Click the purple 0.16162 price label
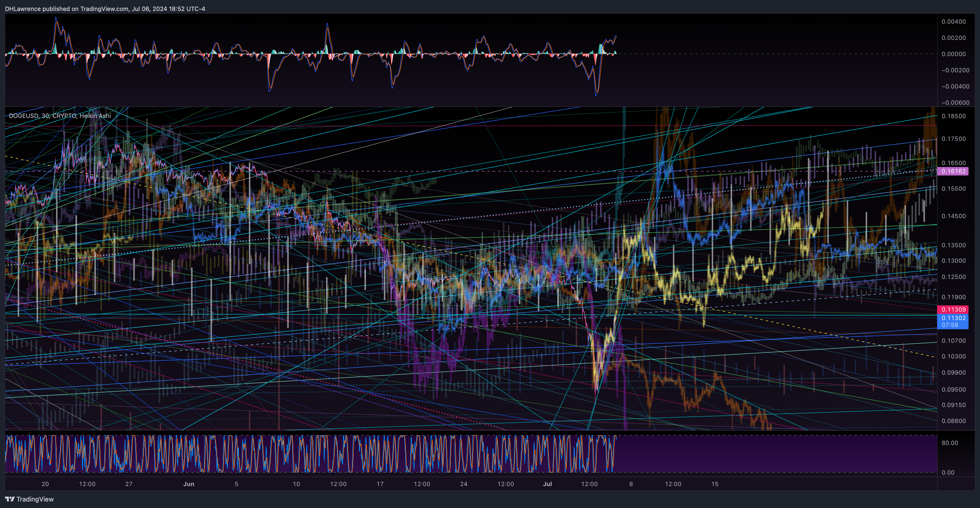 point(953,171)
